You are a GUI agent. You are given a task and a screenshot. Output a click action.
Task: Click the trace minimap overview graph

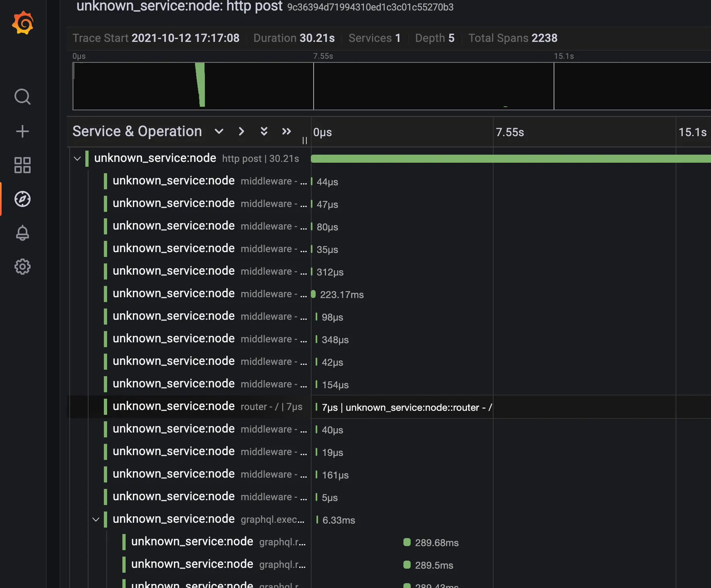click(x=392, y=86)
